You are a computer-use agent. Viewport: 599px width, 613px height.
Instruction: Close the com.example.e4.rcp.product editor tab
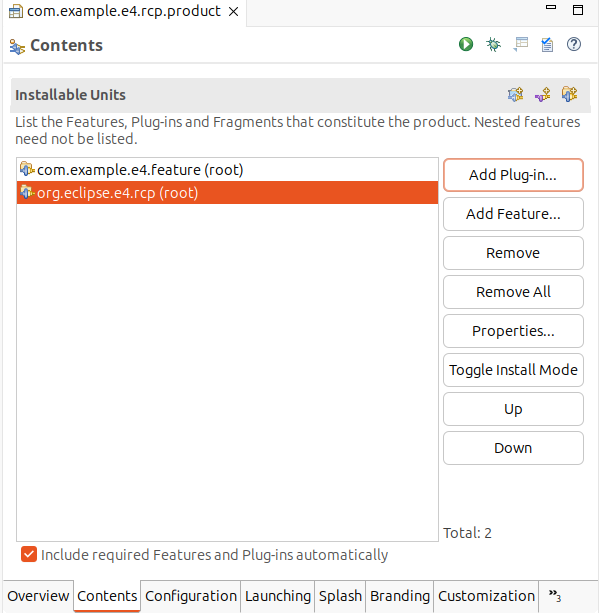[233, 12]
